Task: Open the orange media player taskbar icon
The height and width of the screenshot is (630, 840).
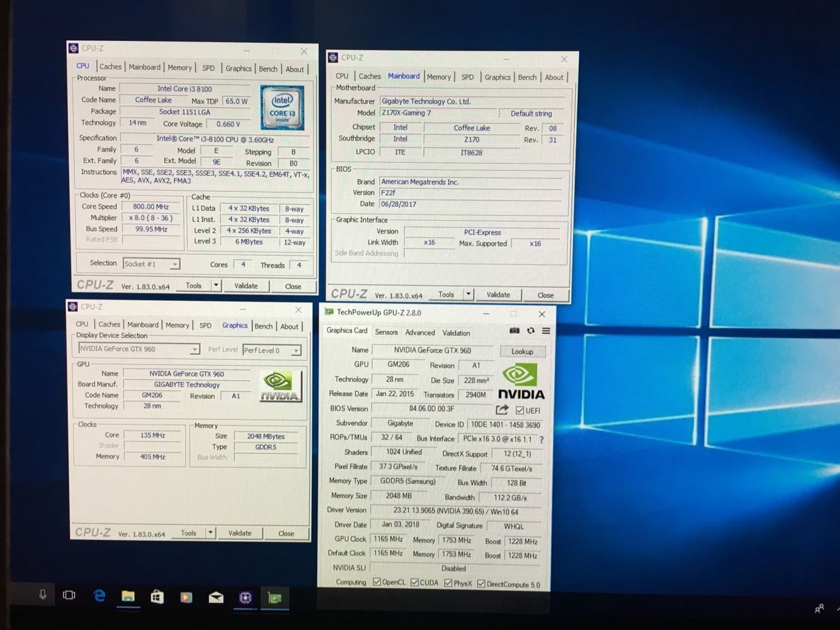Action: (186, 597)
